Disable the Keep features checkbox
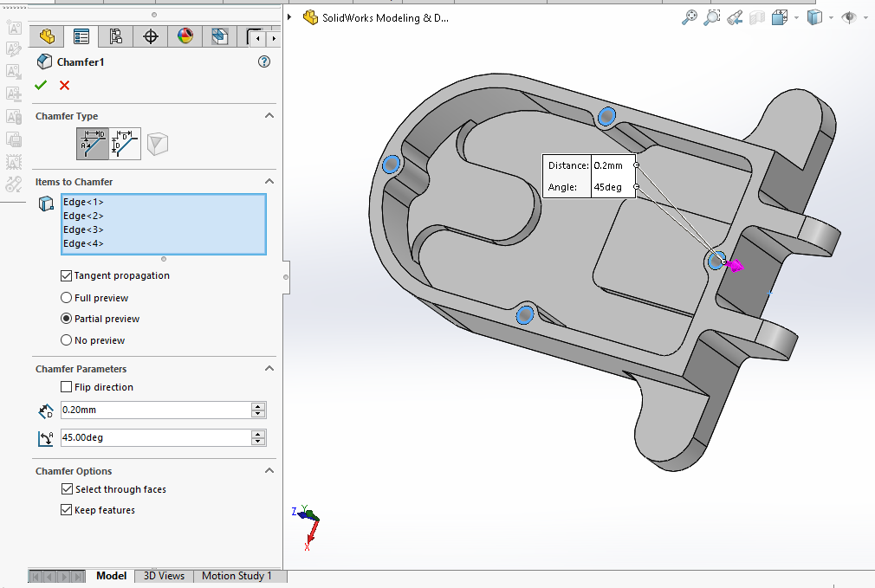The height and width of the screenshot is (588, 875). 67,510
